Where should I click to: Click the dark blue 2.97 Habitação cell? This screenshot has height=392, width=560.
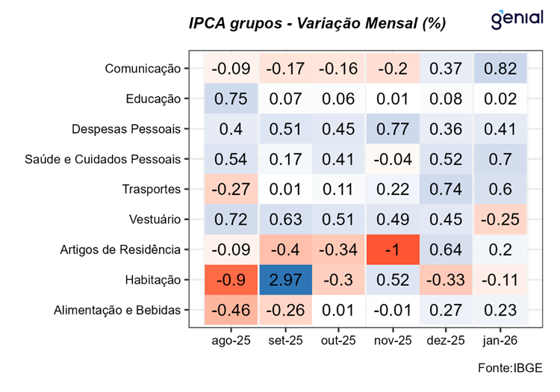(x=284, y=280)
